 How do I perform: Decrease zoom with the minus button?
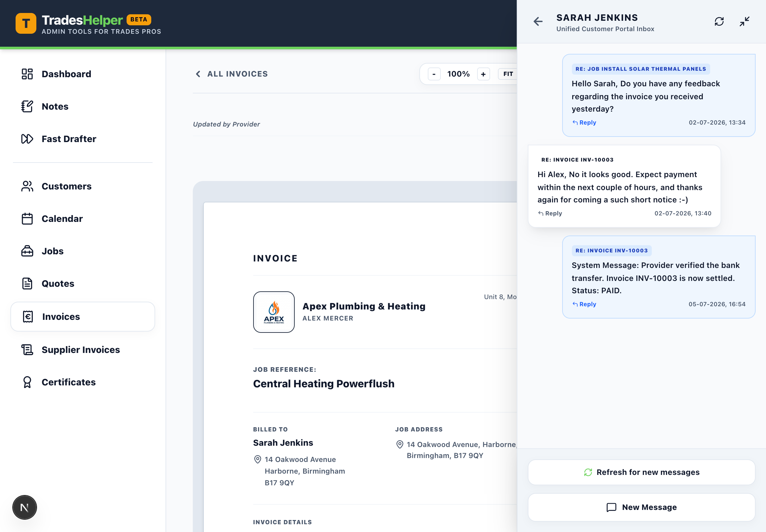tap(434, 74)
